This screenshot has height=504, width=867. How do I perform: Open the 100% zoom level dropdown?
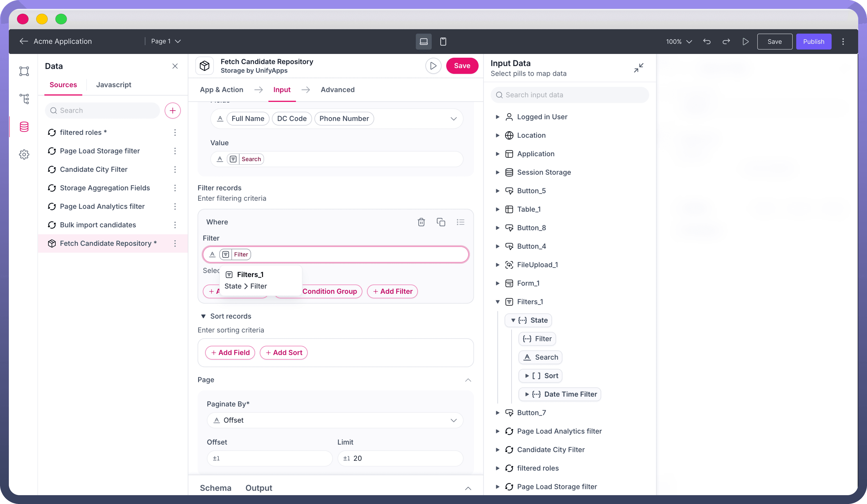[679, 42]
